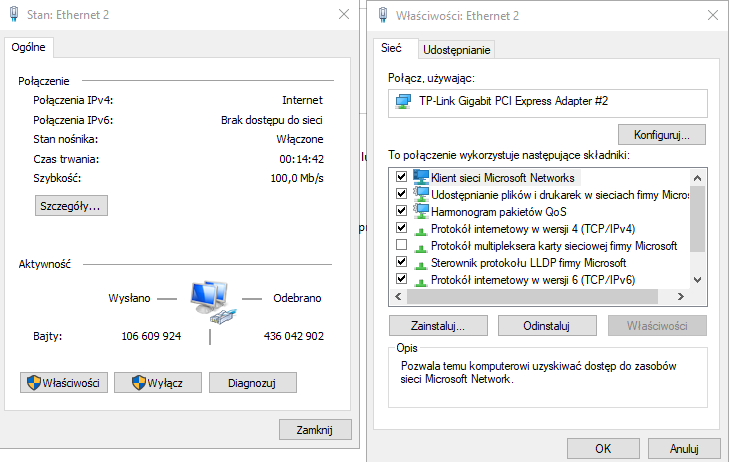
Task: Click the TCP/IPv6 protocol icon
Action: 420,280
